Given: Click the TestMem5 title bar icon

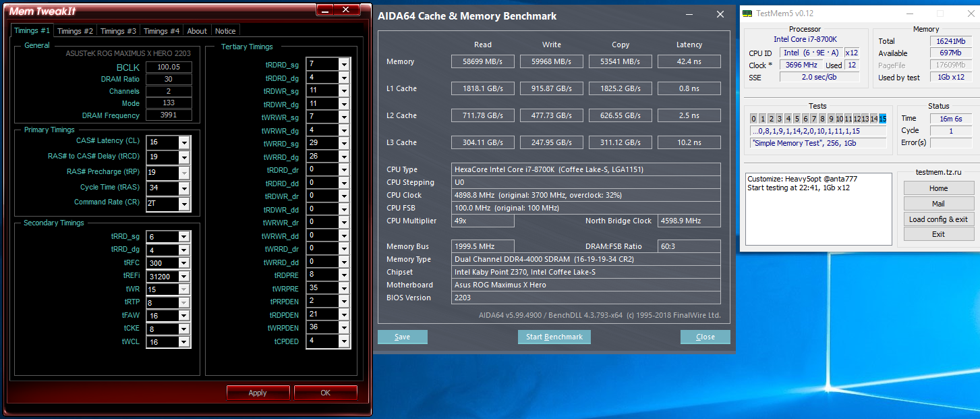Looking at the screenshot, I should [x=747, y=13].
